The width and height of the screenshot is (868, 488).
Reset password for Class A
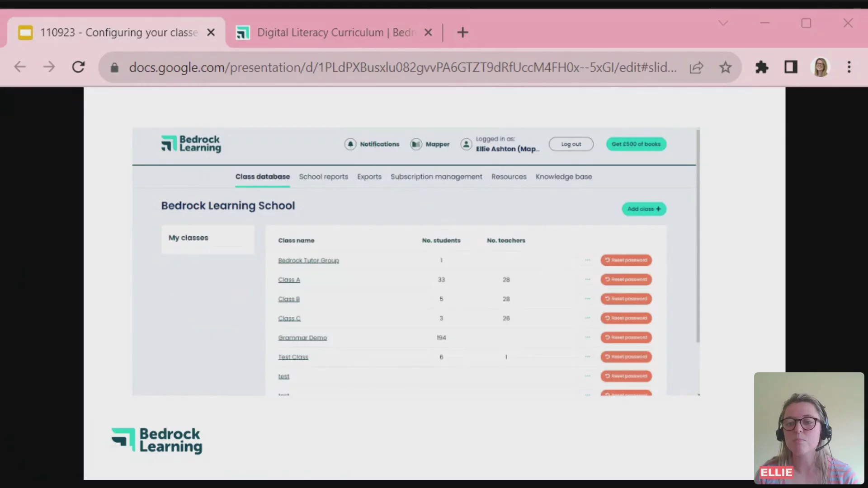[626, 280]
